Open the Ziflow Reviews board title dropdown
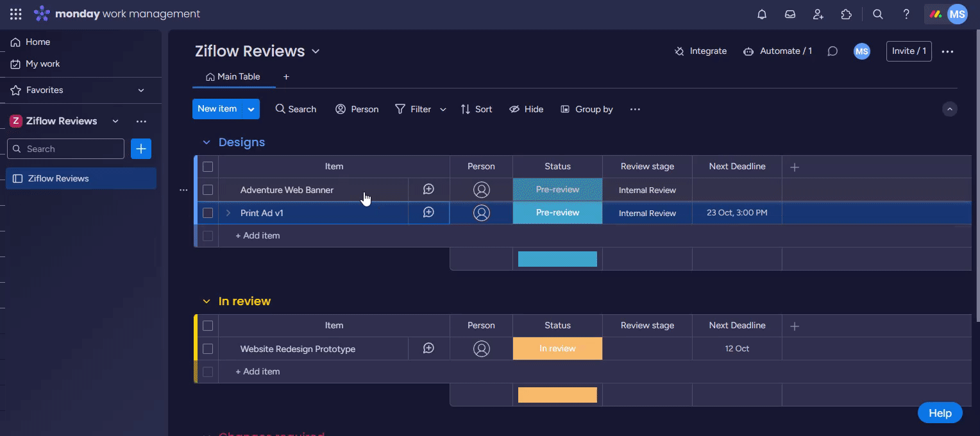 pyautogui.click(x=316, y=51)
